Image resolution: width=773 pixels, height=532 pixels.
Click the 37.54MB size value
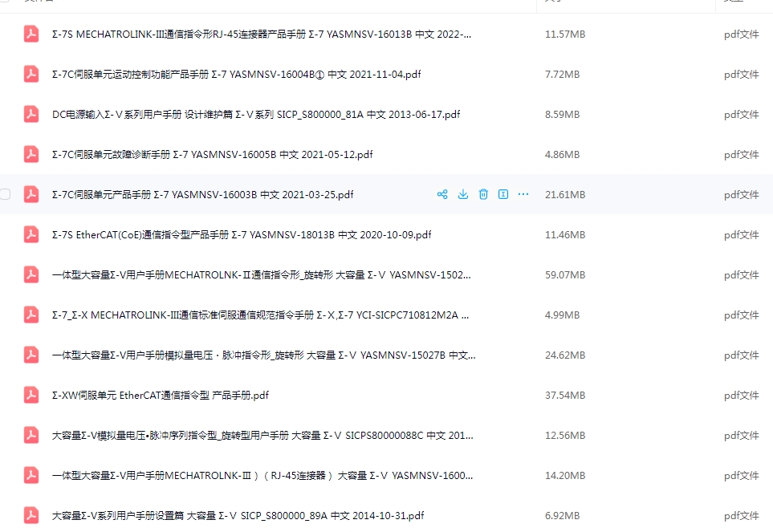(565, 395)
